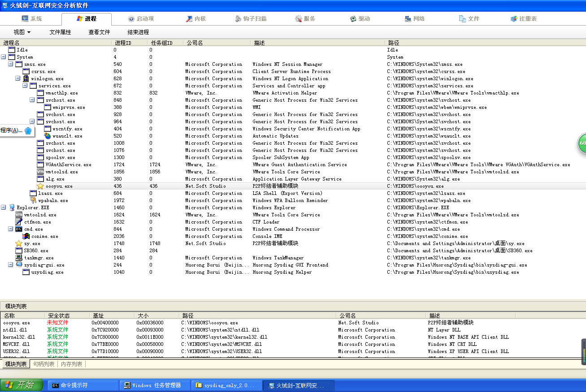Viewport: 586px width, 392px height.
Task: Click the cmd.exe console icon
Action: point(19,229)
